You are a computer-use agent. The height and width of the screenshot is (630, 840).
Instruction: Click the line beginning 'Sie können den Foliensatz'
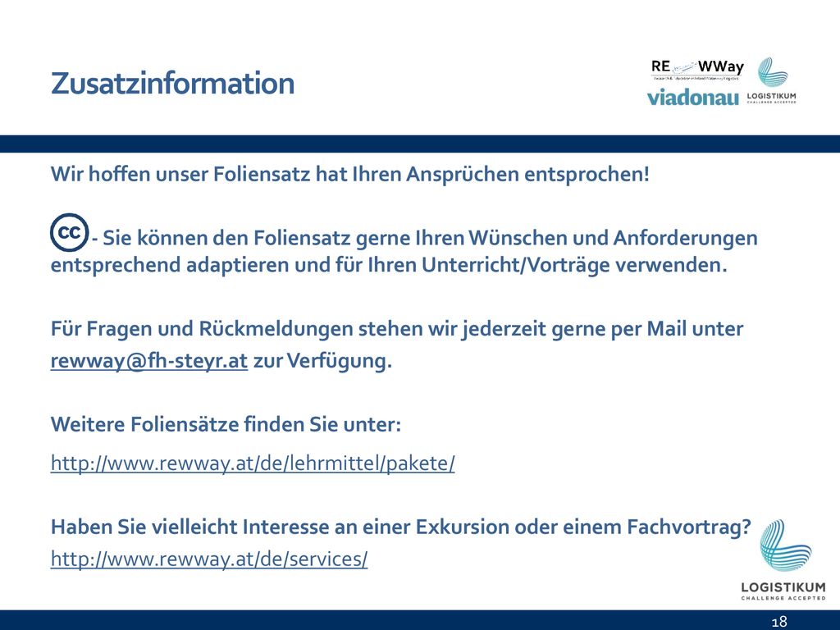click(430, 238)
